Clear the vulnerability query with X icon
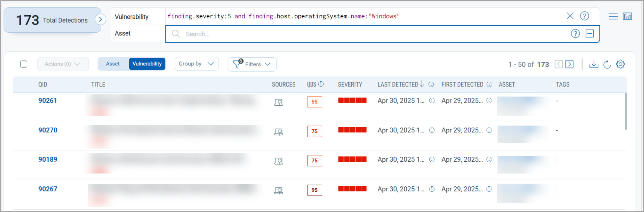Image resolution: width=644 pixels, height=212 pixels. point(570,16)
